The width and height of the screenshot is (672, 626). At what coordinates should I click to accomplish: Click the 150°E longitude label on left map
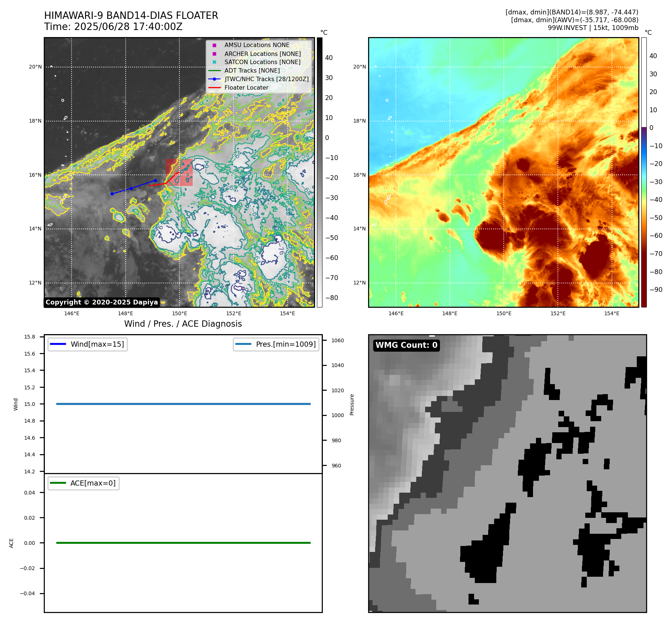pos(180,313)
